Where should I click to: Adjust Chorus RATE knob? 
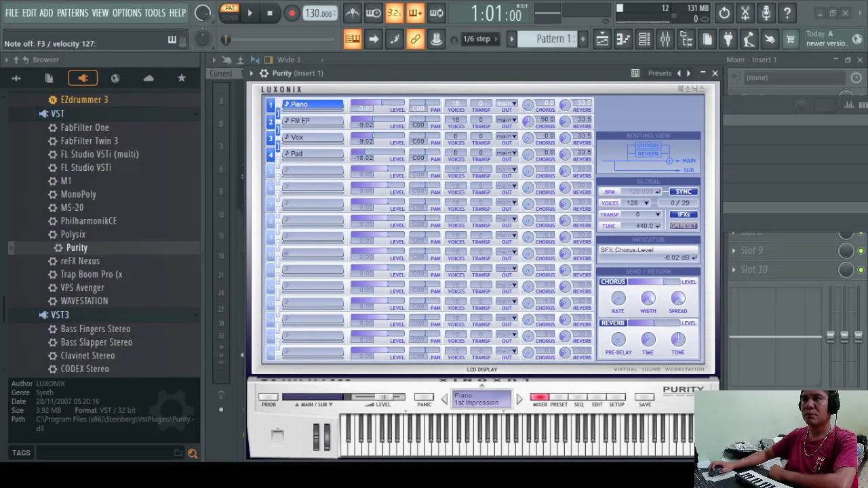point(618,298)
